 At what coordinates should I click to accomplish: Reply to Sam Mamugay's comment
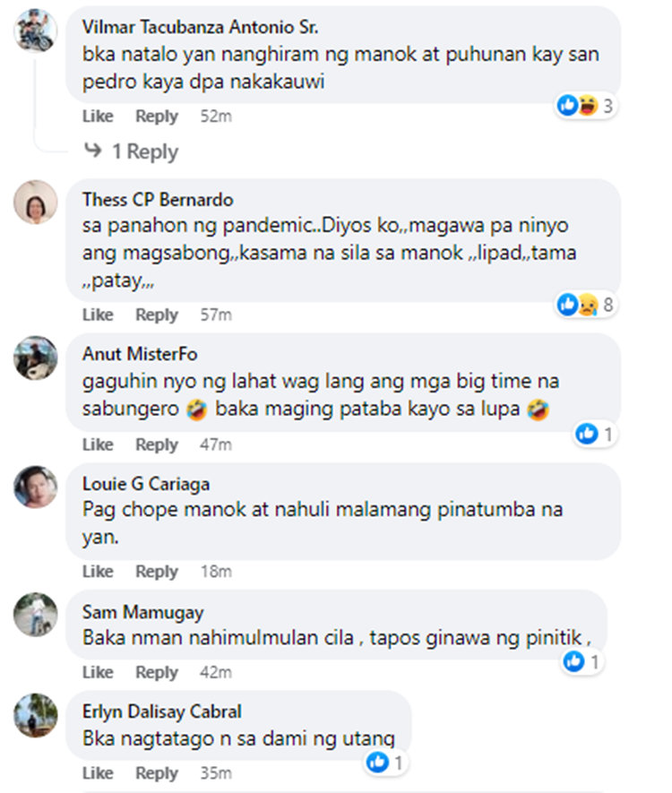pos(157,672)
